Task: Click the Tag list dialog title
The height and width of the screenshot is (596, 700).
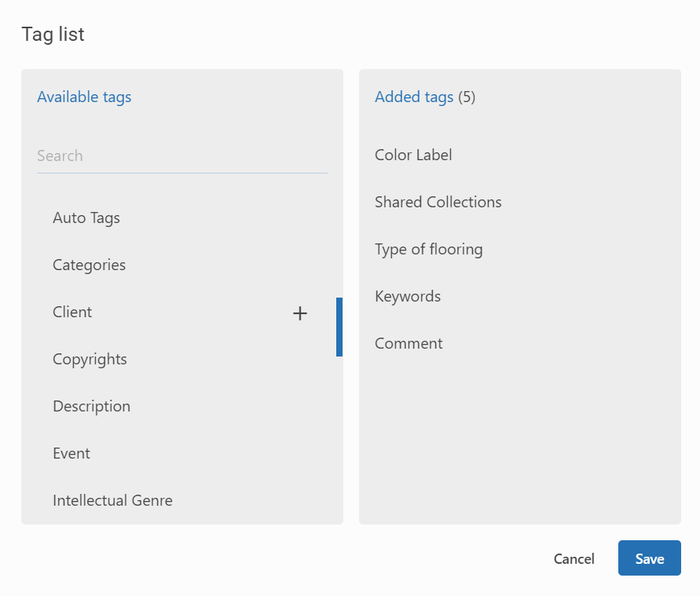Action: (x=53, y=35)
